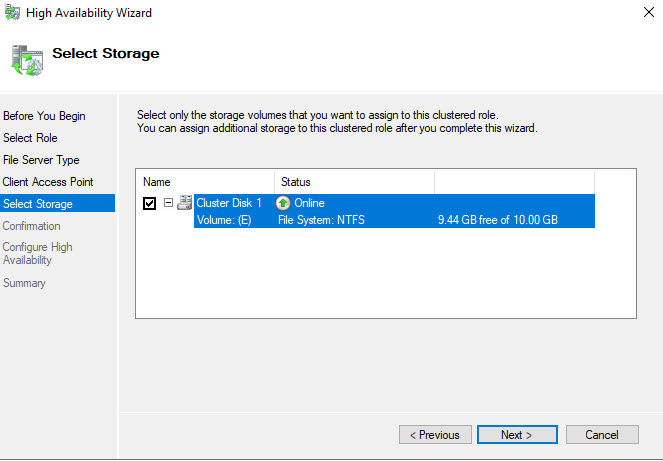Viewport: 663px width, 461px height.
Task: Click the Select Storage header wizard icon
Action: coord(27,58)
